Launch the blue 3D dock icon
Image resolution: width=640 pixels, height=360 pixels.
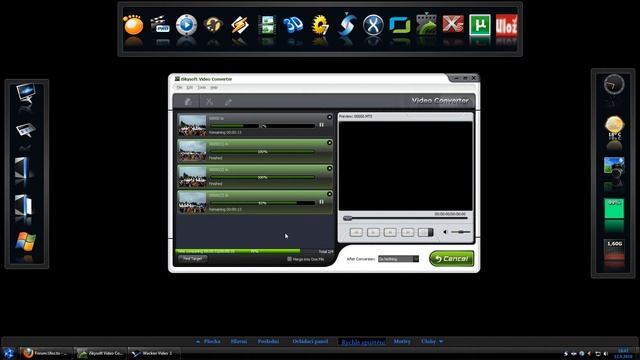tap(293, 25)
